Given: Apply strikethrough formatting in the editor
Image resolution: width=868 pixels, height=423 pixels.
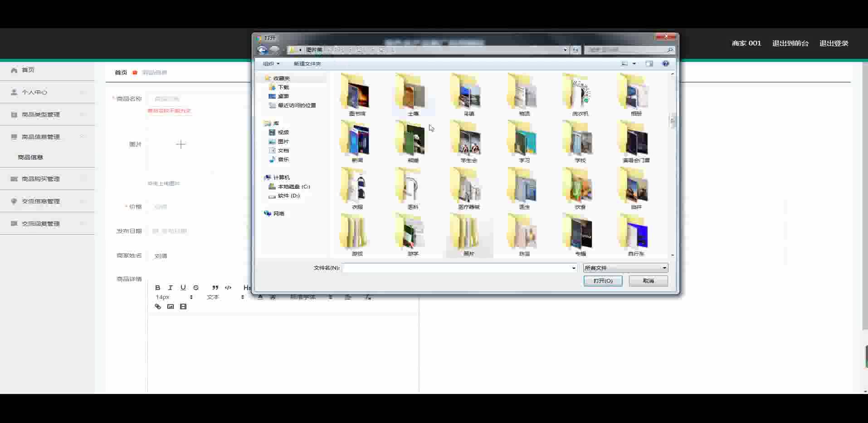Looking at the screenshot, I should (x=196, y=287).
